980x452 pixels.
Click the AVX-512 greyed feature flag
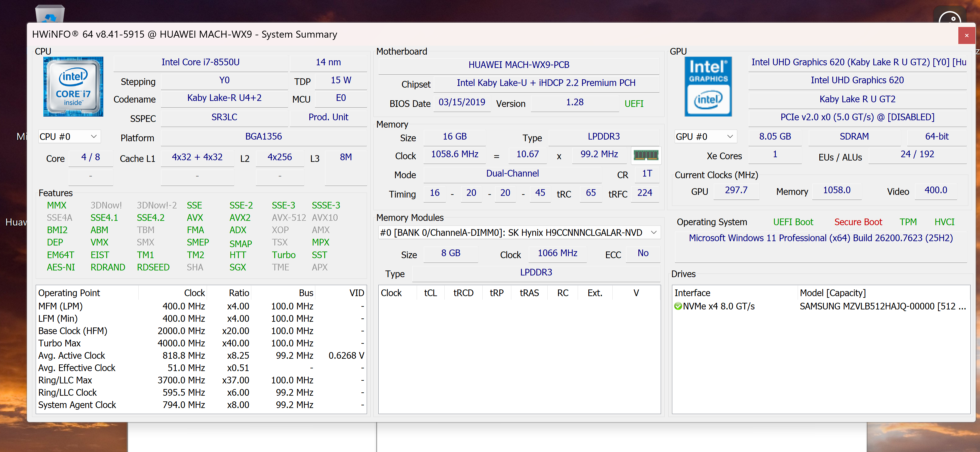point(289,218)
